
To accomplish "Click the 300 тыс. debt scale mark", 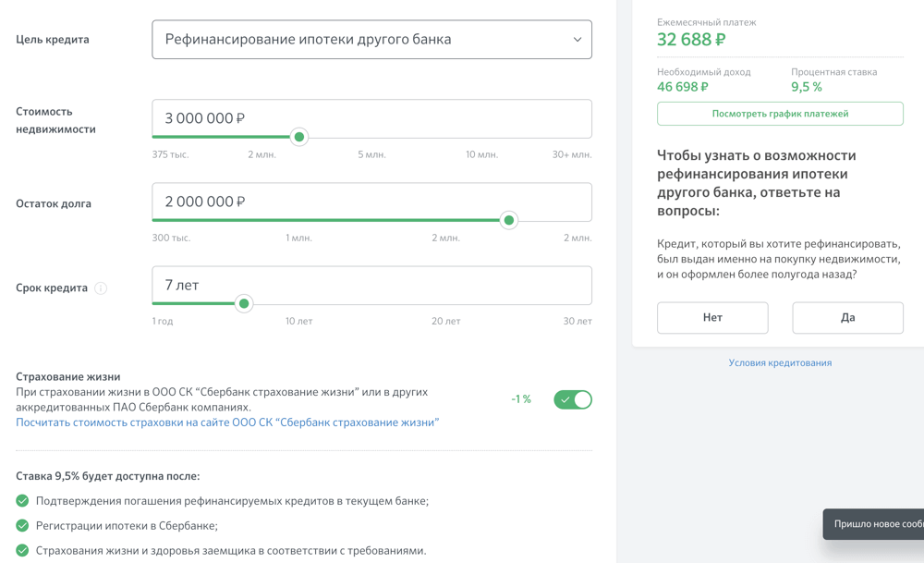I will click(171, 238).
